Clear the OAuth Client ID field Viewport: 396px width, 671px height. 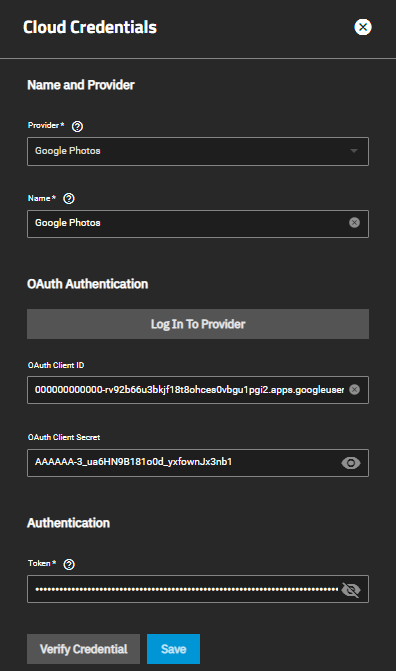[x=354, y=389]
